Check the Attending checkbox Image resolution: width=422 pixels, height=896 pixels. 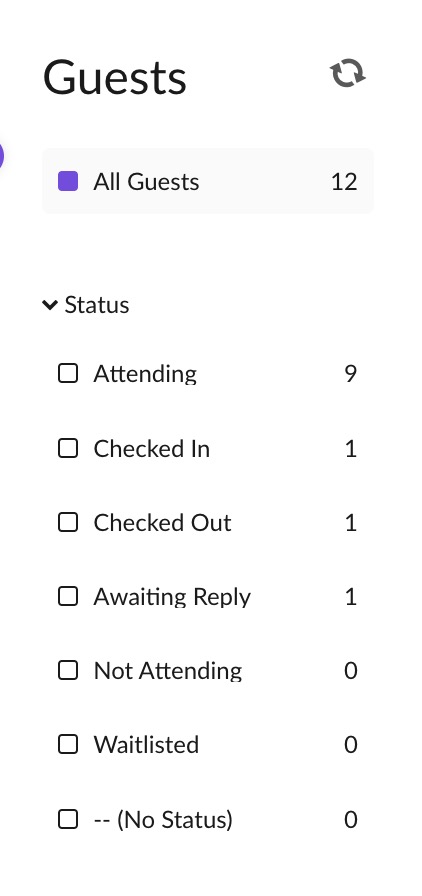(68, 373)
